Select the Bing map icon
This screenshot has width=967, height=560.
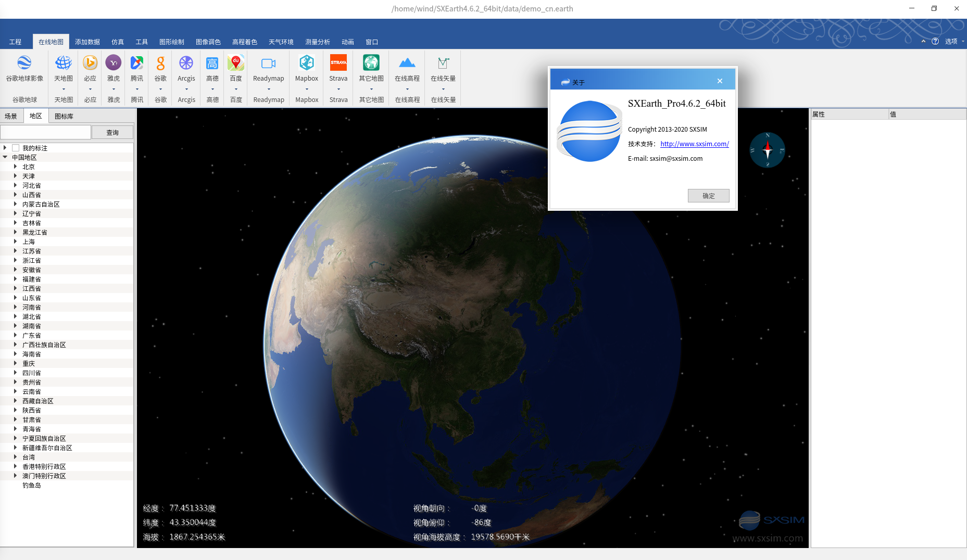90,63
